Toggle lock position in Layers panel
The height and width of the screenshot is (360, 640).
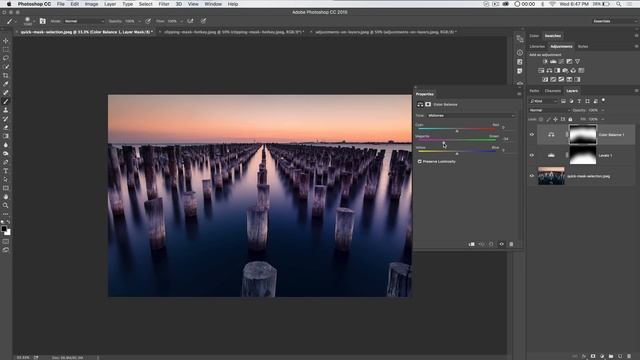point(555,120)
